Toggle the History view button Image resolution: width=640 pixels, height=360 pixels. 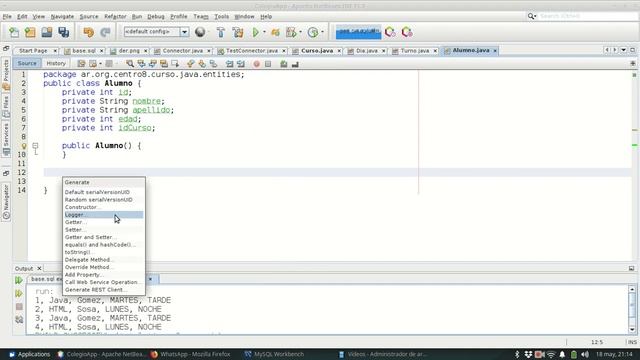coord(56,63)
